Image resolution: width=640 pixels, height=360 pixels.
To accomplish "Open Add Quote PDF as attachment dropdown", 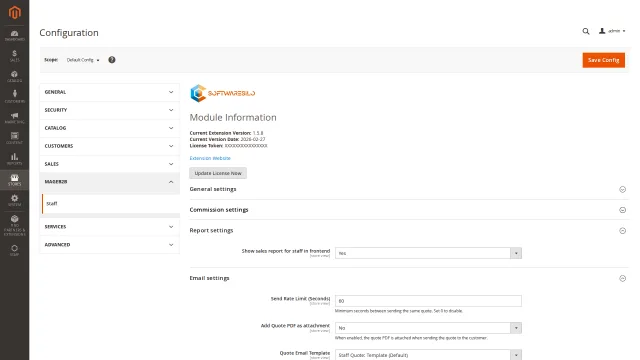I will click(428, 328).
